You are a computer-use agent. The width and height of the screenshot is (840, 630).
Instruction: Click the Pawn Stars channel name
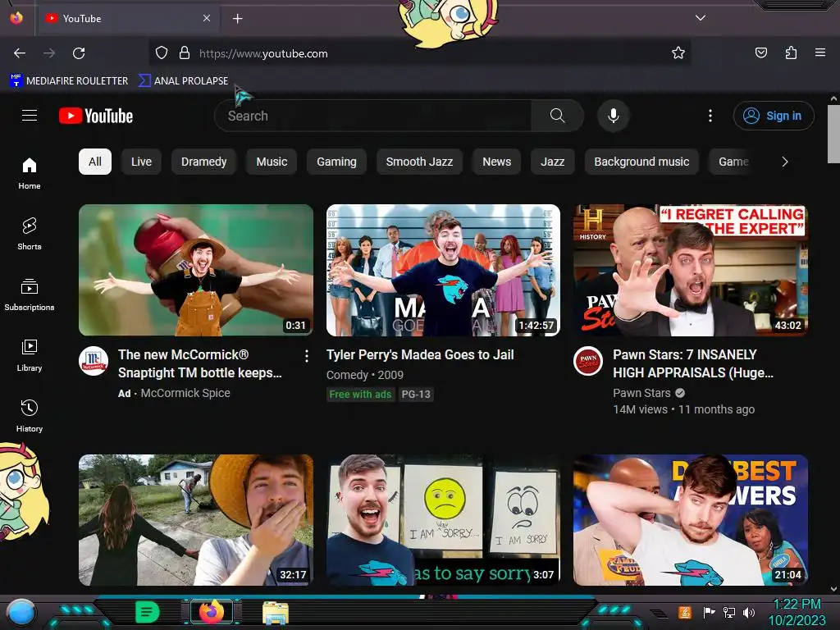pyautogui.click(x=641, y=393)
